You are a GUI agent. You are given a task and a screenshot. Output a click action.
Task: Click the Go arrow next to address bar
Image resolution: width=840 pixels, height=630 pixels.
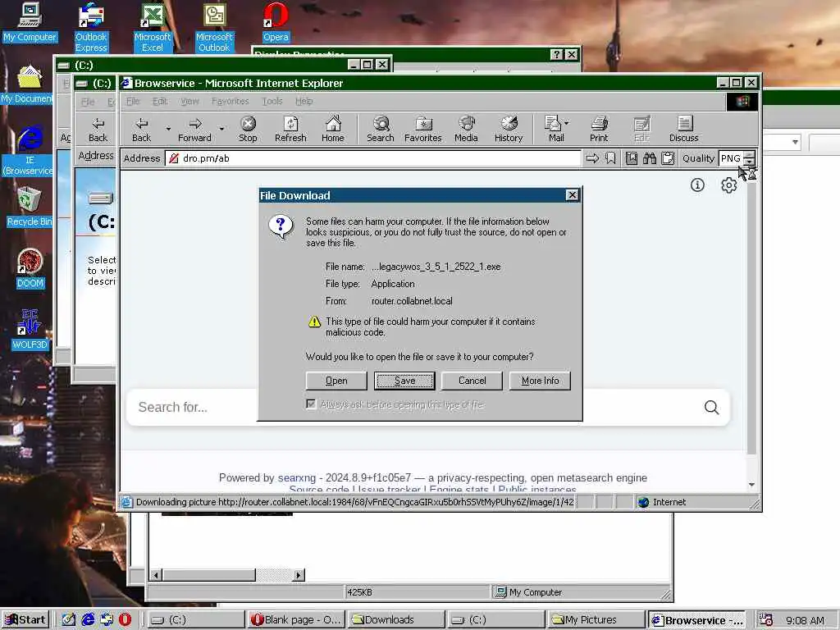592,158
